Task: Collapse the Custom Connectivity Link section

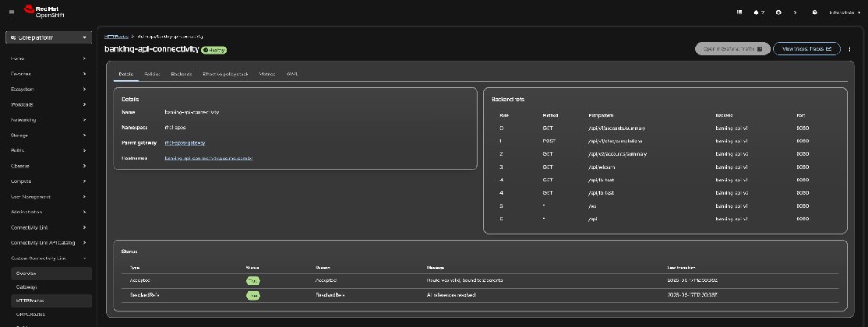Action: click(48, 258)
